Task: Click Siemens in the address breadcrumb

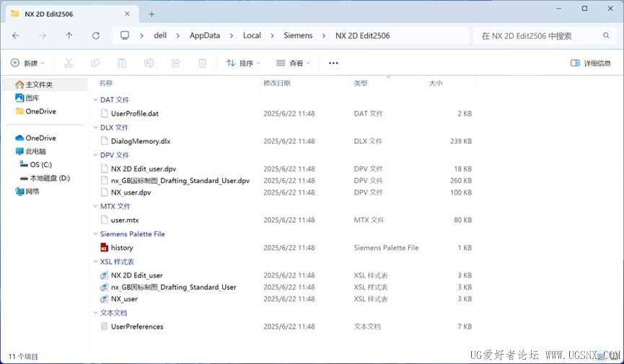Action: point(298,35)
